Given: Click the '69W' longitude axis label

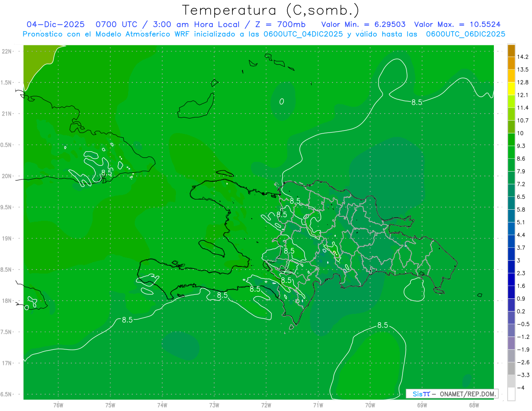Looking at the screenshot, I should pyautogui.click(x=422, y=405).
